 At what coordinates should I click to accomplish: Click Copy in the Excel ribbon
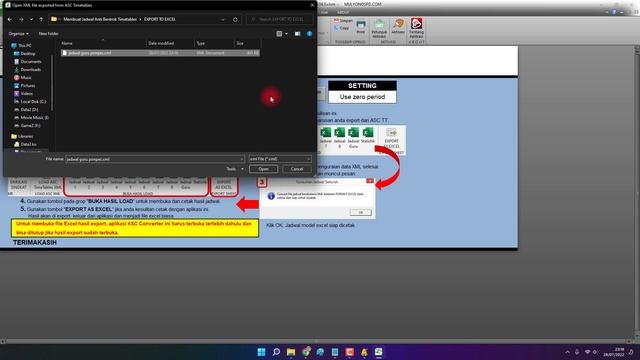click(341, 28)
